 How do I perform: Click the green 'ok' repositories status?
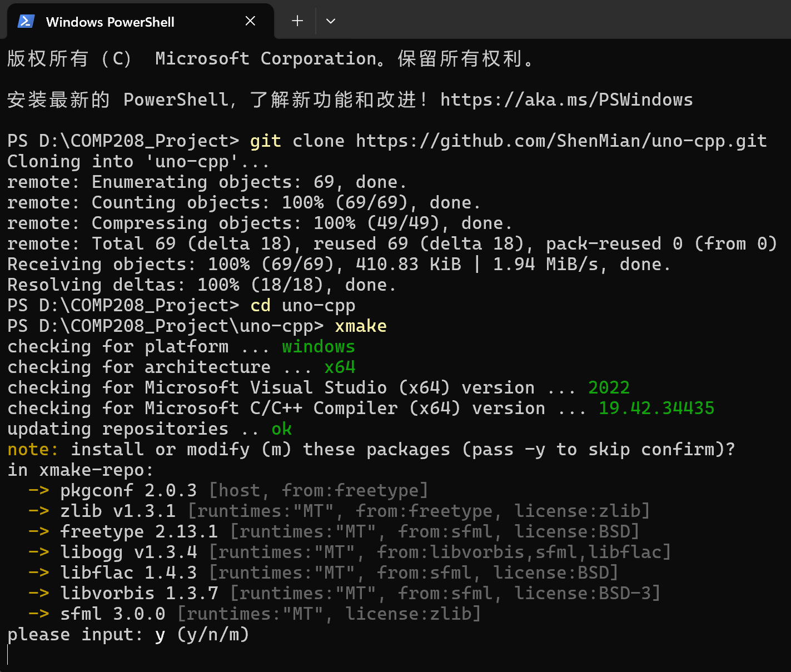(x=282, y=429)
